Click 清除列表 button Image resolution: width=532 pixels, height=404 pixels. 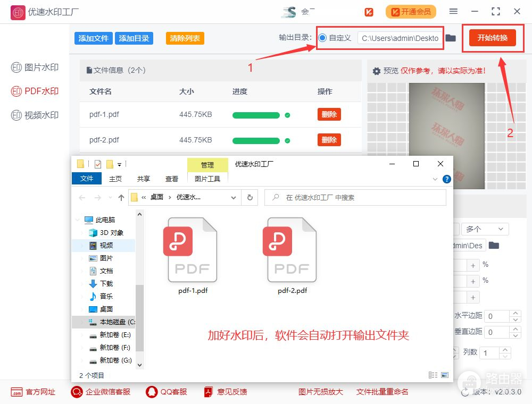click(x=185, y=38)
